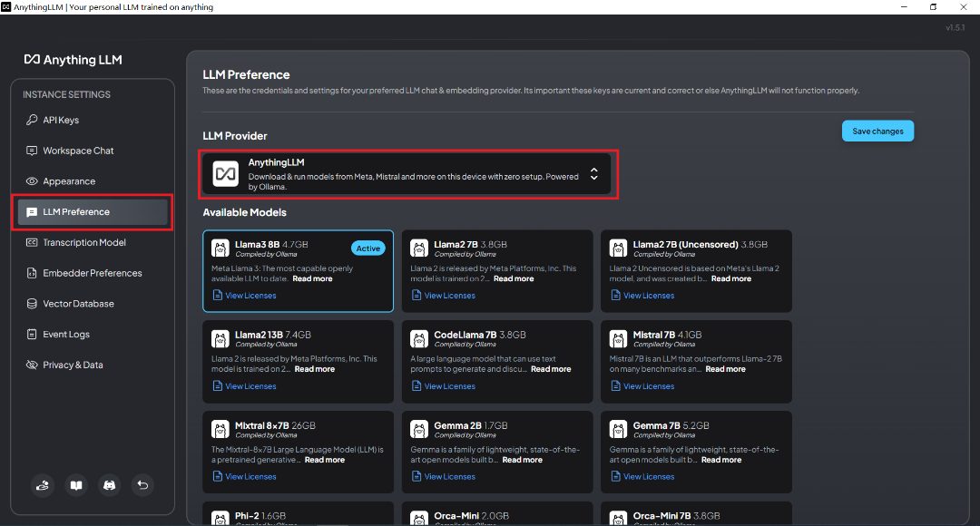View Licenses for Llama2 7B (Uncensored)
Viewport: 980px width, 526px height.
tap(642, 296)
